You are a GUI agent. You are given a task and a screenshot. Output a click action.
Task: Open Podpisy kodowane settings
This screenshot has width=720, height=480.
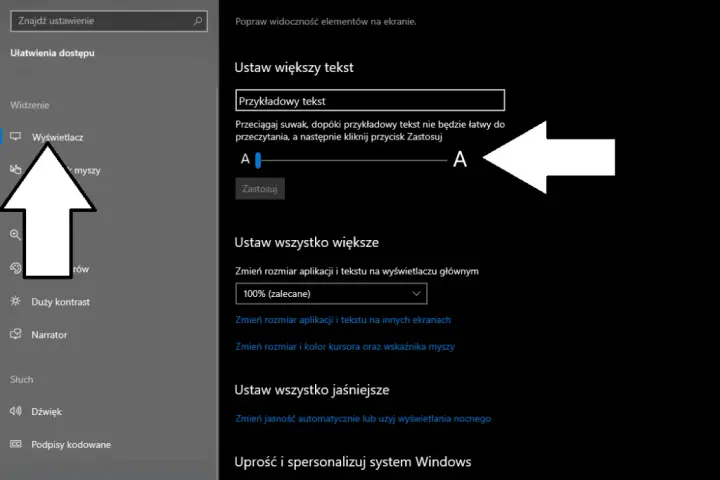(71, 445)
